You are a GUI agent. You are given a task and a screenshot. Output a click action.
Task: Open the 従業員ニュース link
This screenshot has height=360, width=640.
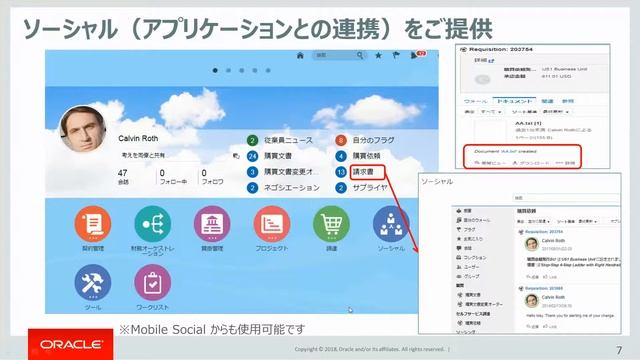tap(288, 140)
